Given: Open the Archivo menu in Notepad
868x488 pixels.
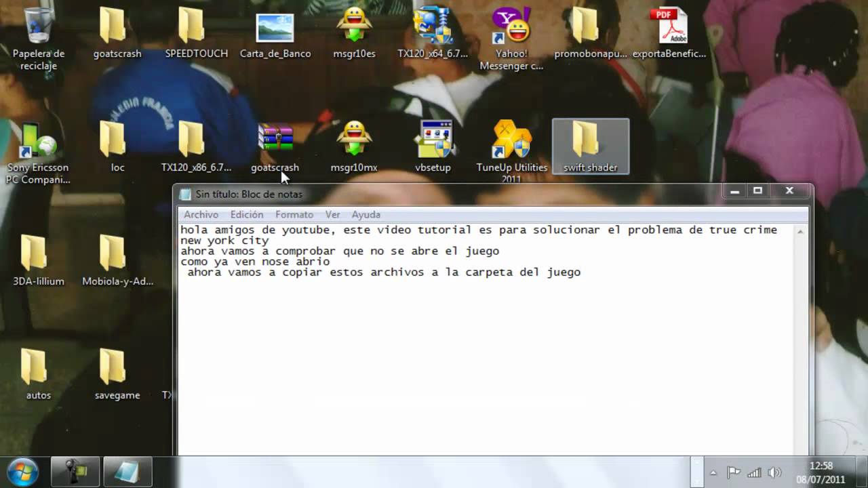Looking at the screenshot, I should click(x=201, y=214).
